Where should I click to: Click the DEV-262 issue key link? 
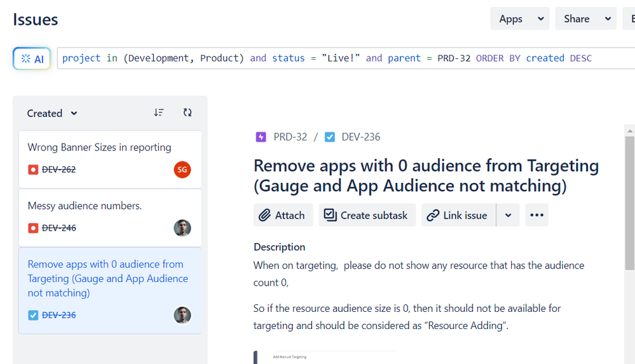click(x=59, y=170)
